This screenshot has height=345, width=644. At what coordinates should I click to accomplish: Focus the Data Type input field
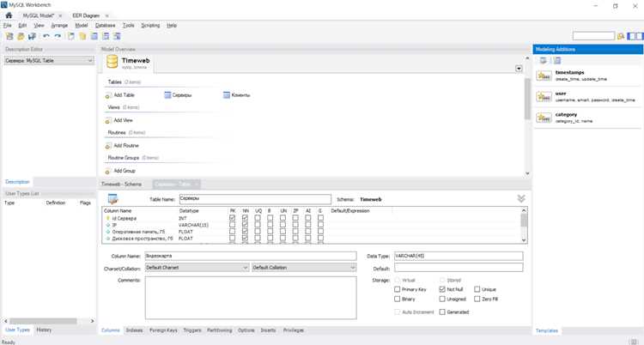click(x=459, y=256)
